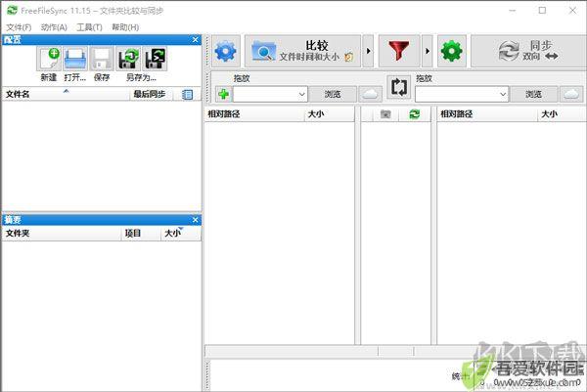Browse (浏览) for the right folder
Image resolution: width=587 pixels, height=392 pixels.
534,94
